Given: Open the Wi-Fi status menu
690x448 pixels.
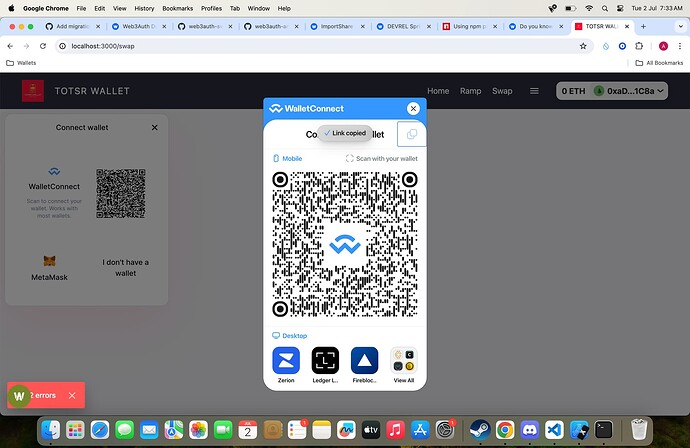Looking at the screenshot, I should (589, 8).
